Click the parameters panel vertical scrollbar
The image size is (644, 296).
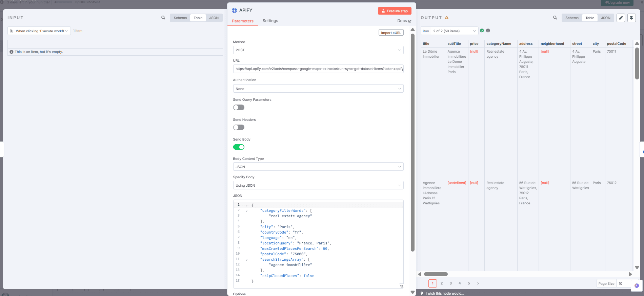(412, 143)
